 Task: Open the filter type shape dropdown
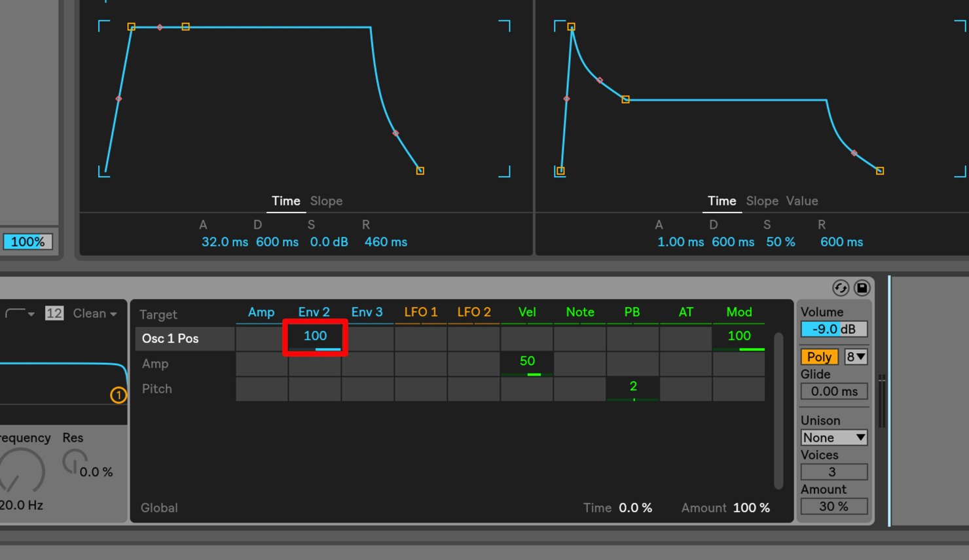pyautogui.click(x=20, y=313)
